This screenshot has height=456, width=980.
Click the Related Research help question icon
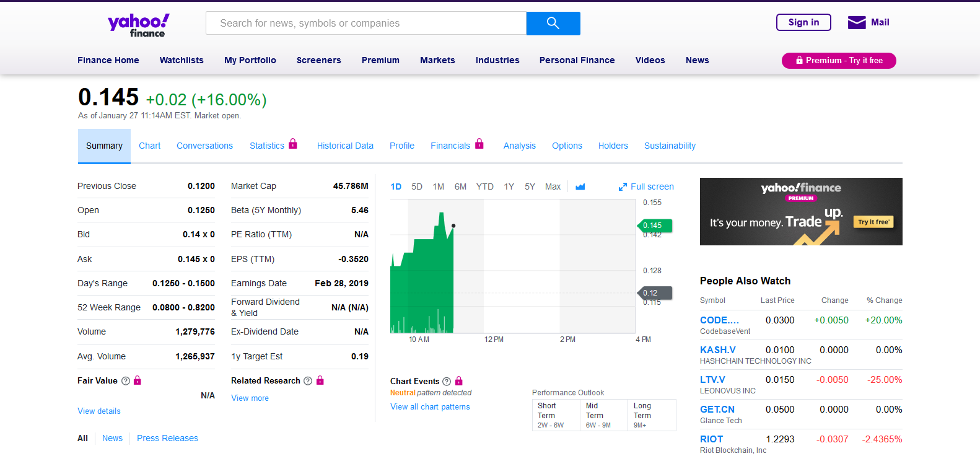[x=307, y=381]
